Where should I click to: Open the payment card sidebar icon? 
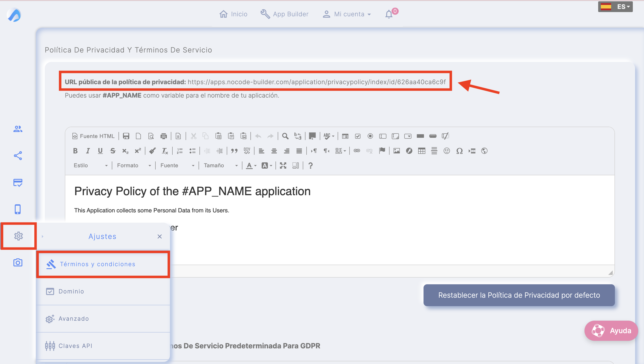(x=18, y=182)
